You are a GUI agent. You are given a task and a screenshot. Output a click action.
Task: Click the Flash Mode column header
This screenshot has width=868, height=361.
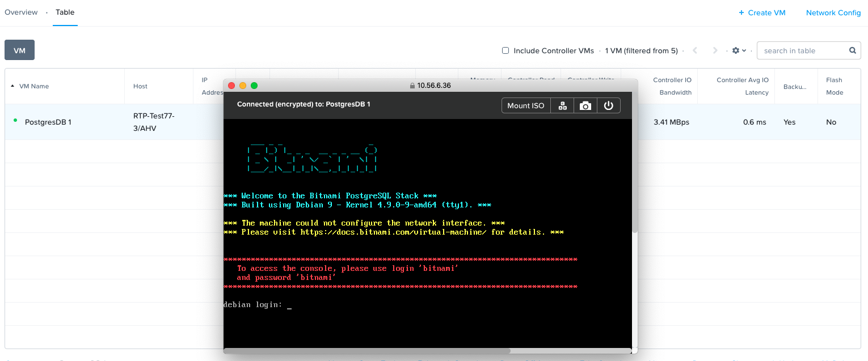click(835, 86)
